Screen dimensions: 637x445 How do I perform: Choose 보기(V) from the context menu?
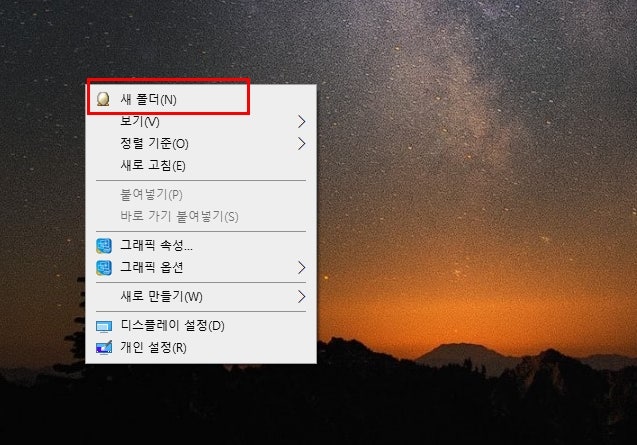[201, 122]
